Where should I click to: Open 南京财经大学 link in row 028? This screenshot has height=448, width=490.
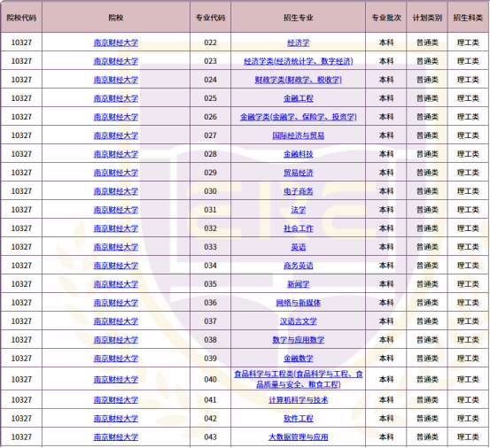pyautogui.click(x=115, y=154)
